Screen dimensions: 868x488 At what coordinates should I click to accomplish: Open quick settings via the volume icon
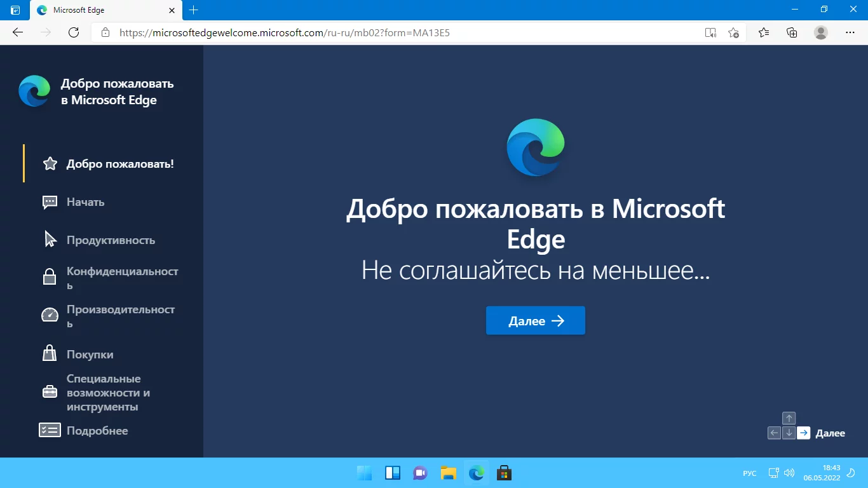[x=789, y=473]
